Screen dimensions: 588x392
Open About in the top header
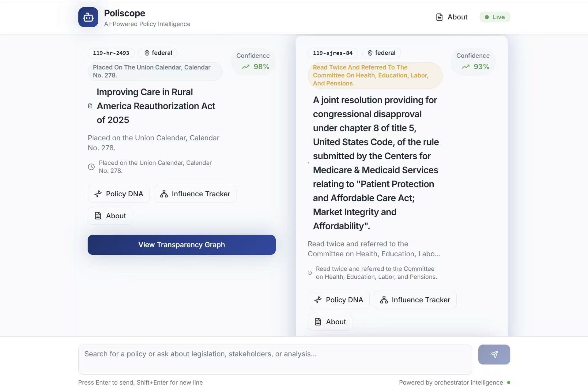coord(452,17)
